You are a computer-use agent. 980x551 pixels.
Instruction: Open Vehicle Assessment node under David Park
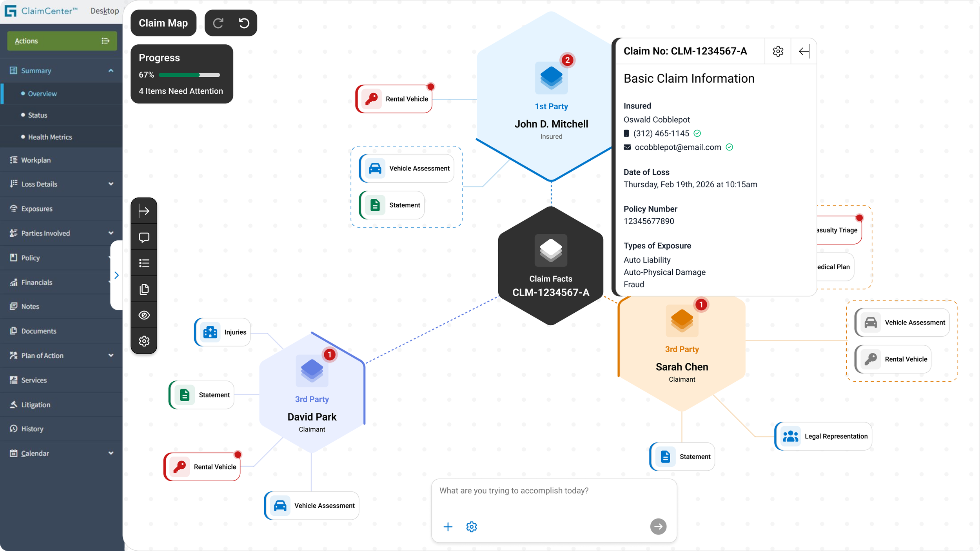pyautogui.click(x=312, y=506)
